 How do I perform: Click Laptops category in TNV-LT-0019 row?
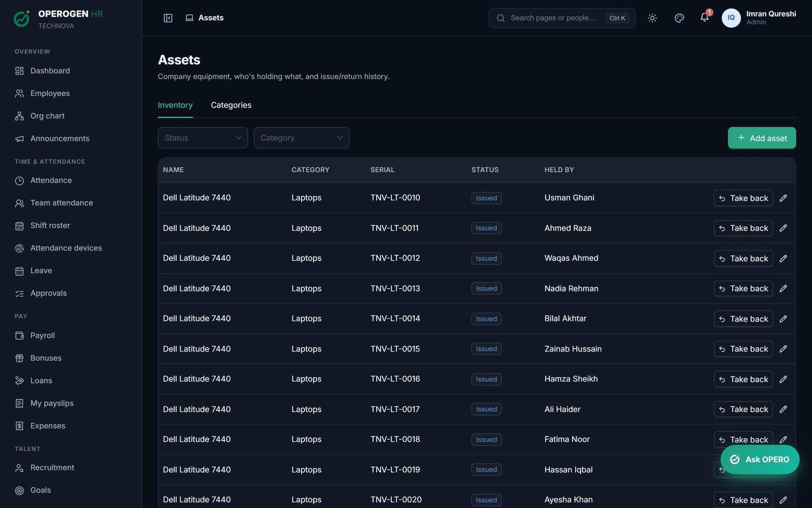(x=306, y=470)
